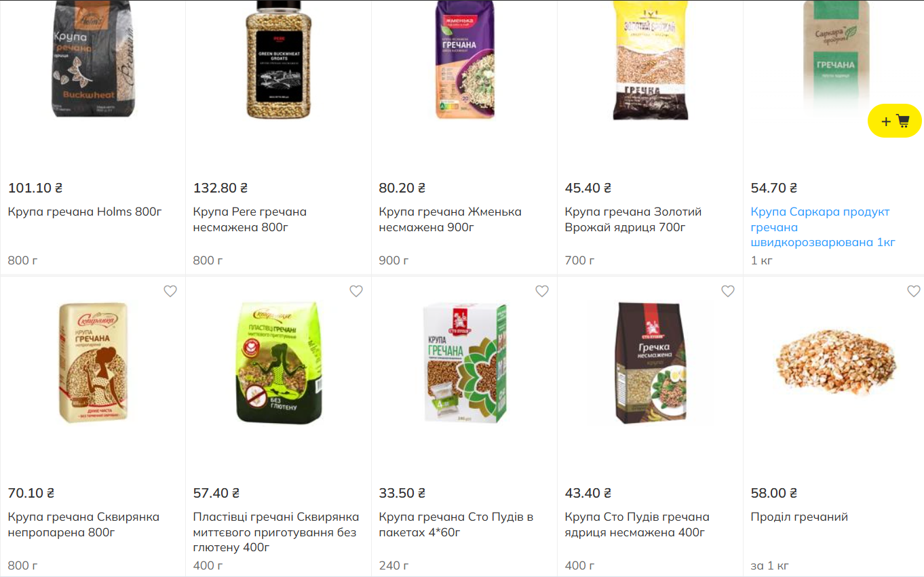Open Крупа гречана Жменька несмажена 900г

click(450, 219)
